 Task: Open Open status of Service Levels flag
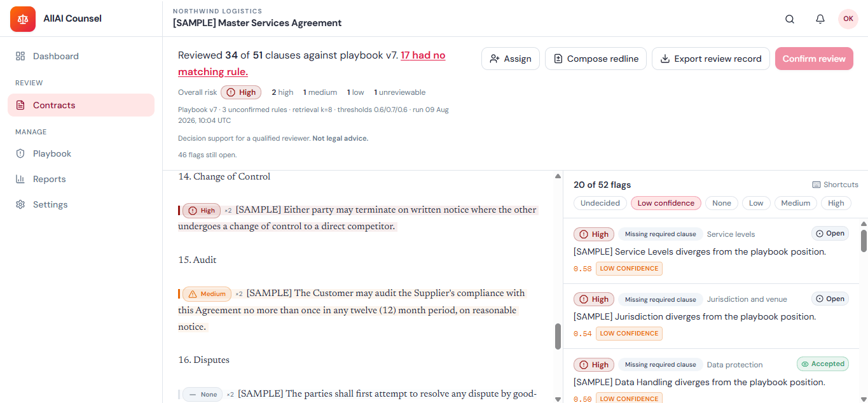[x=830, y=234]
